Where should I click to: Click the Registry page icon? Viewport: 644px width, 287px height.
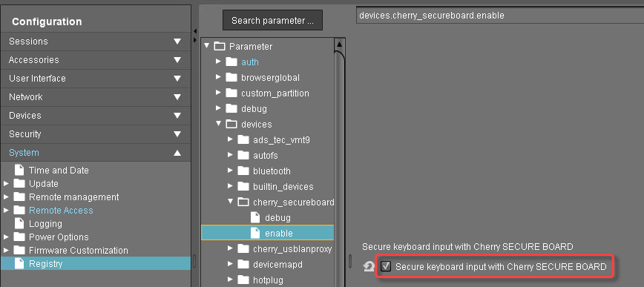click(19, 263)
